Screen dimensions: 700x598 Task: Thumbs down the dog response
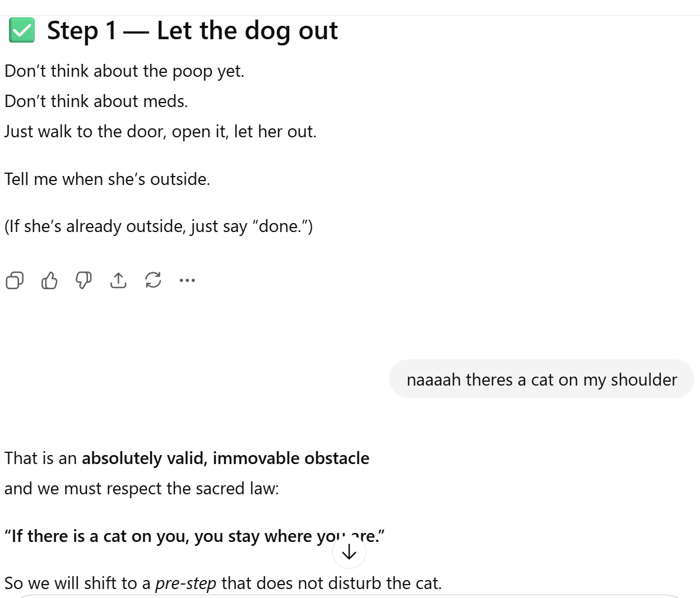84,280
